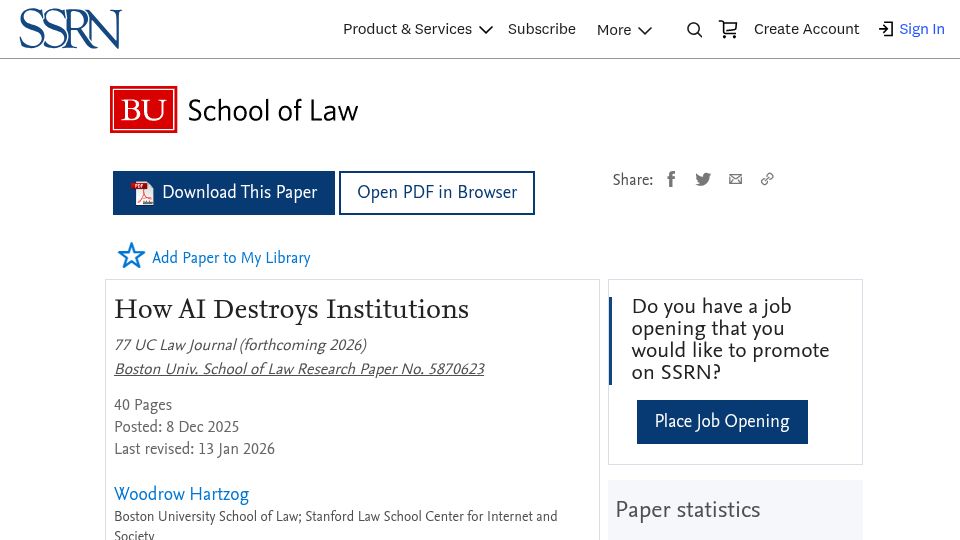This screenshot has width=960, height=540.
Task: Click the 77 UC Law Journal citation text
Action: coord(241,345)
